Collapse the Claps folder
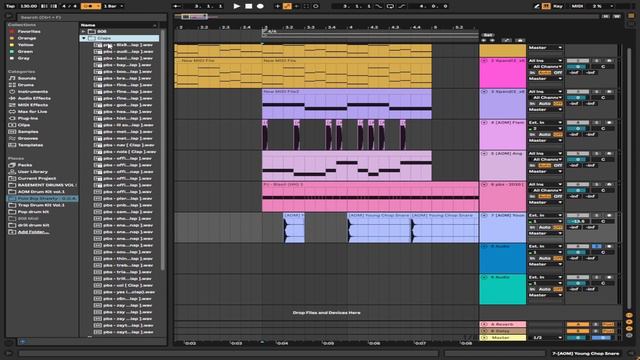The height and width of the screenshot is (360, 640). (84, 38)
